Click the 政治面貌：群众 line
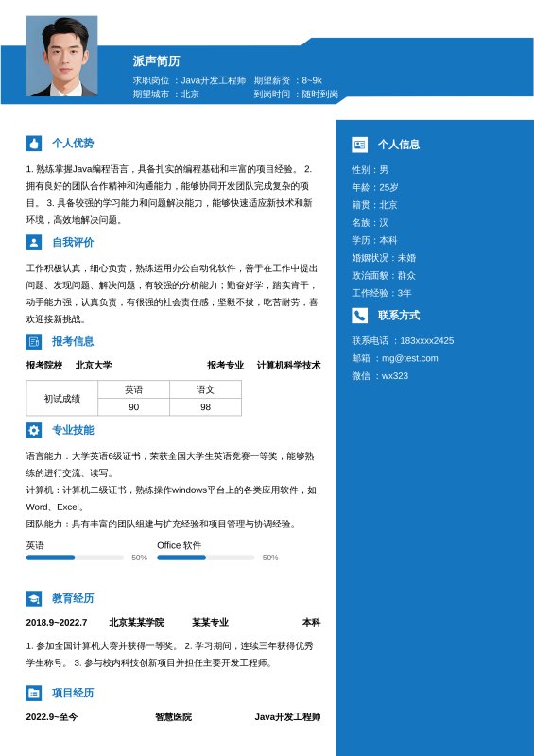534x756 pixels. pos(384,275)
